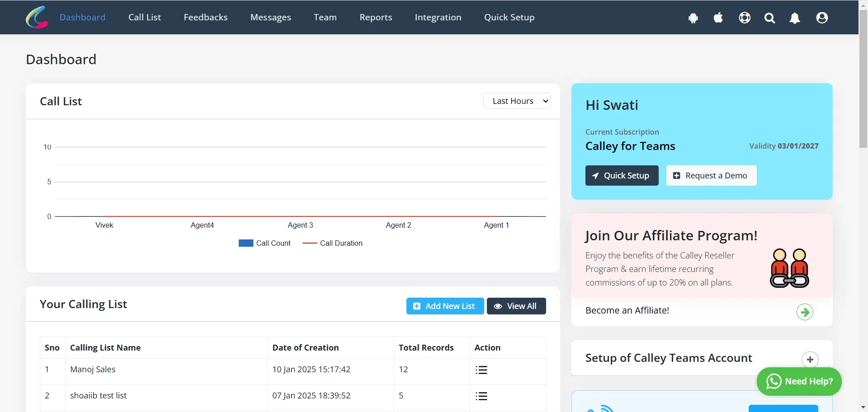Image resolution: width=868 pixels, height=412 pixels.
Task: Open the Integration nav item
Action: pos(438,17)
